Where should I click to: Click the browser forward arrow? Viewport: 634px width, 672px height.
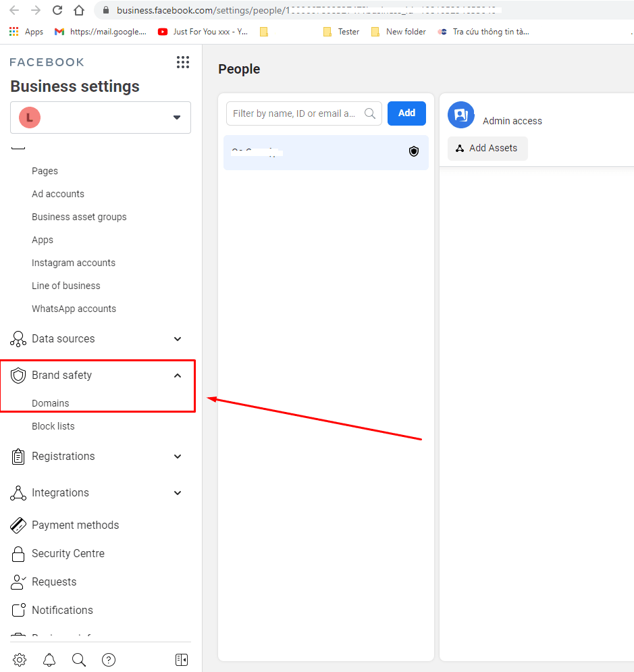click(x=36, y=10)
